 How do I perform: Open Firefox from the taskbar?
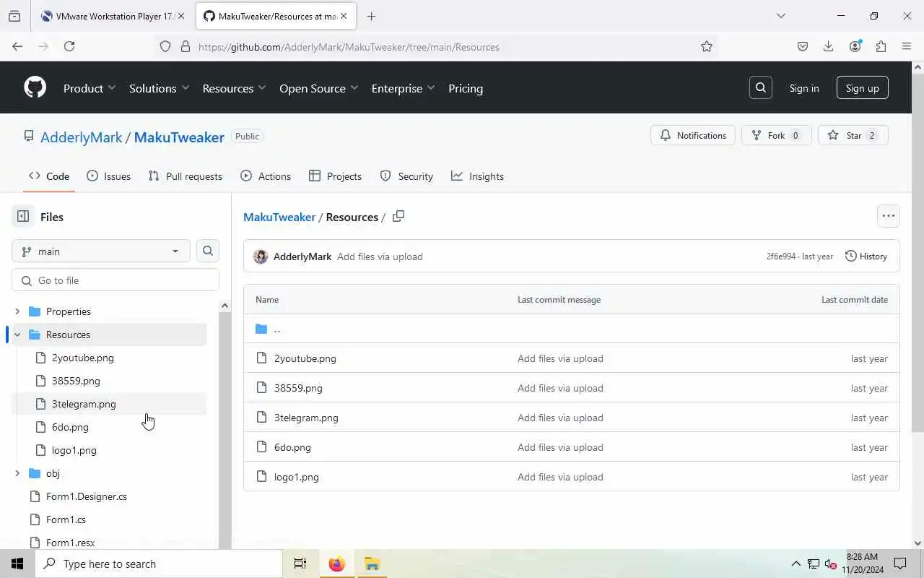pos(337,564)
